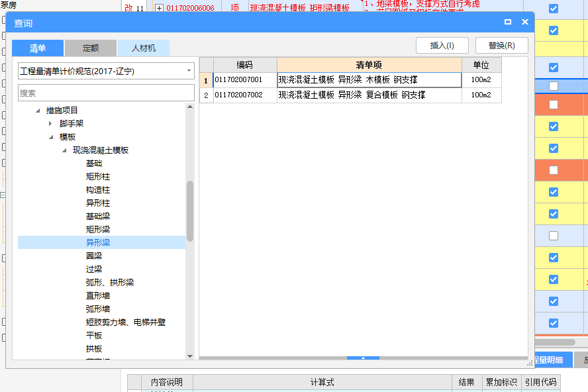Select 基础梁 in the tree
Viewport: 588px width, 392px height.
point(98,216)
